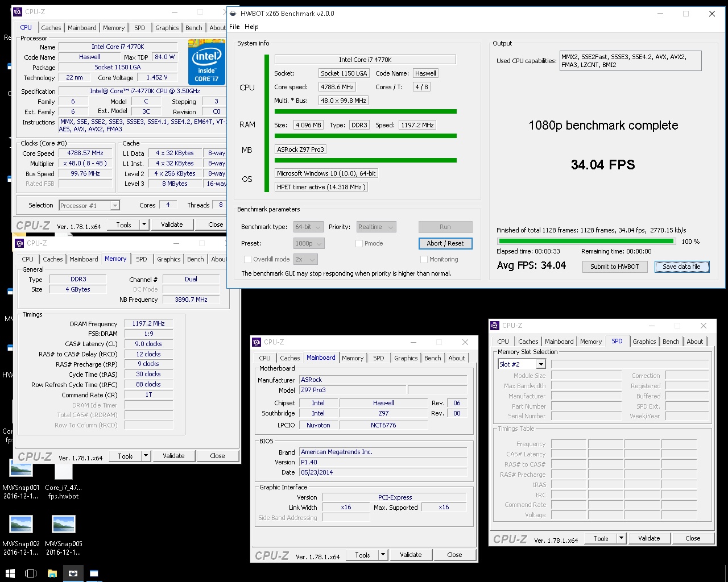
Task: Click CAS# Latency 9.0 clocks value
Action: click(148, 344)
